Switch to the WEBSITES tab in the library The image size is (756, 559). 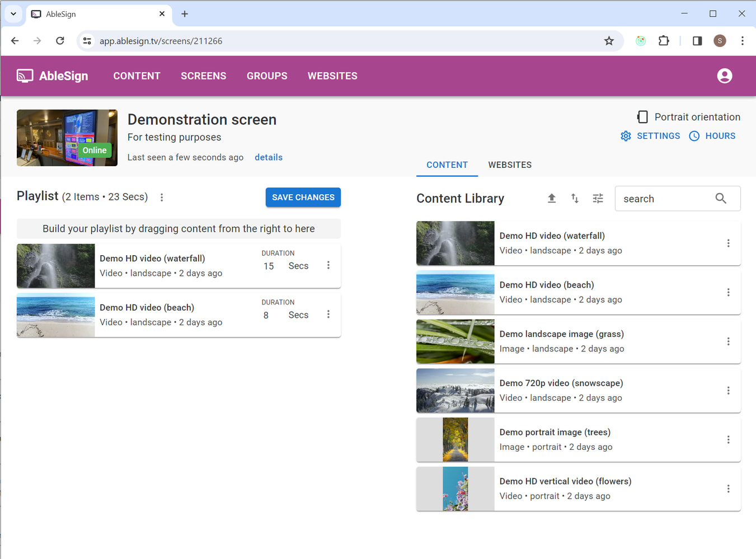(x=509, y=165)
